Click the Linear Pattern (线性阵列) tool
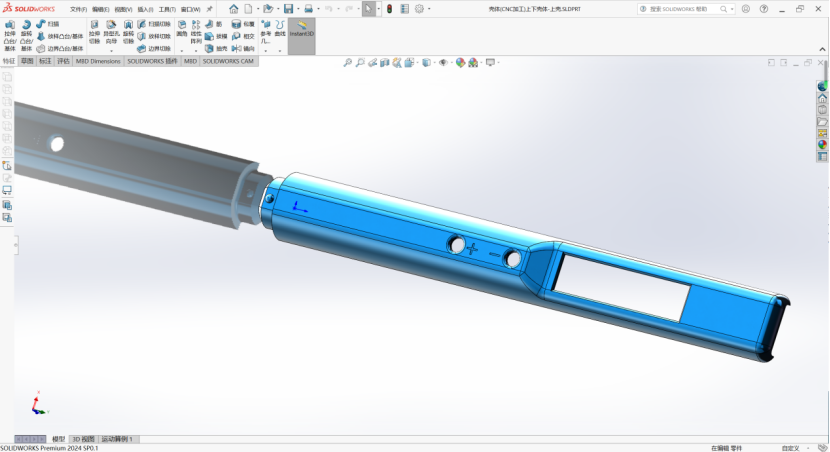This screenshot has height=452, width=830. 196,32
